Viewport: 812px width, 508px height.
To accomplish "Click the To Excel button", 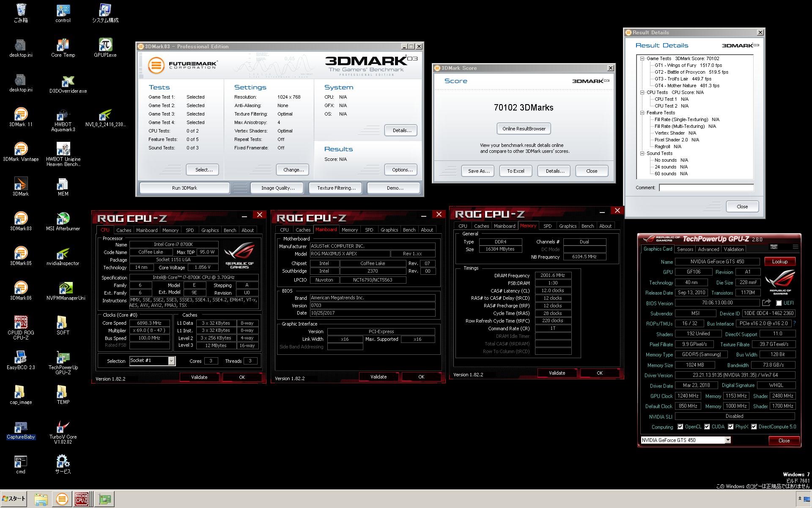I will click(516, 171).
